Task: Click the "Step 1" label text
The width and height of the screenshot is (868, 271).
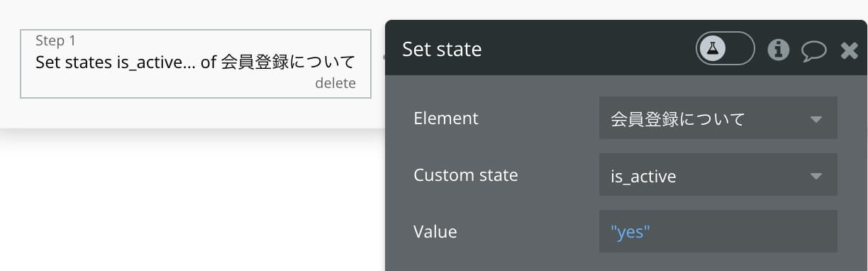Action: [x=55, y=41]
